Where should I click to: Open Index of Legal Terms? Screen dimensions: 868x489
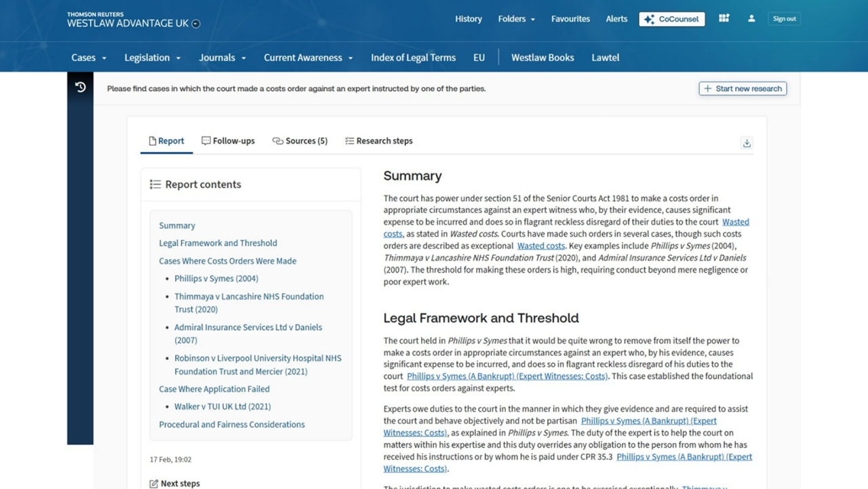pos(413,58)
